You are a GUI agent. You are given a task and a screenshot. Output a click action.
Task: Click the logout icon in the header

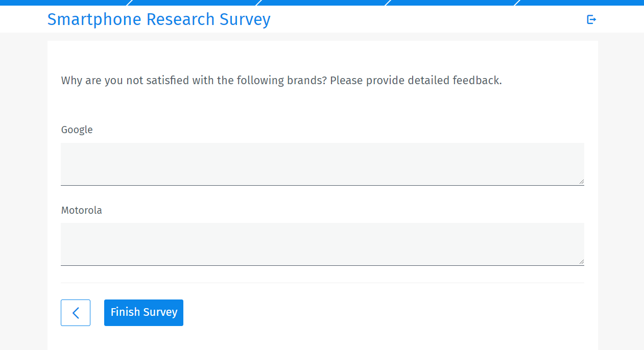pos(591,19)
